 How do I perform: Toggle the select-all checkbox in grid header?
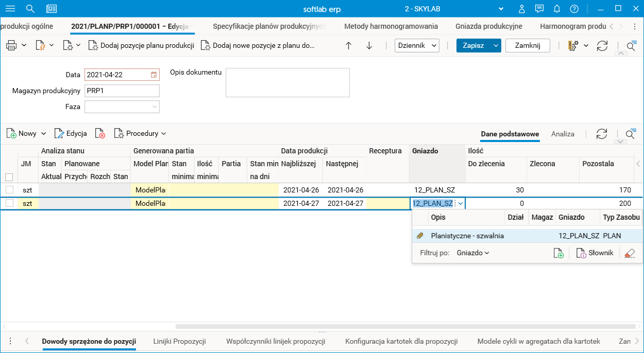9,177
